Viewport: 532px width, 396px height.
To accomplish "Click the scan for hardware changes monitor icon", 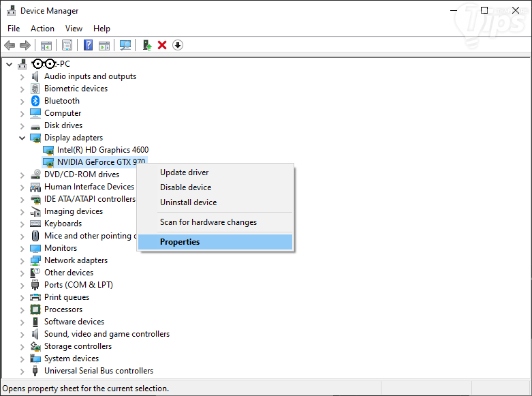I will 125,45.
